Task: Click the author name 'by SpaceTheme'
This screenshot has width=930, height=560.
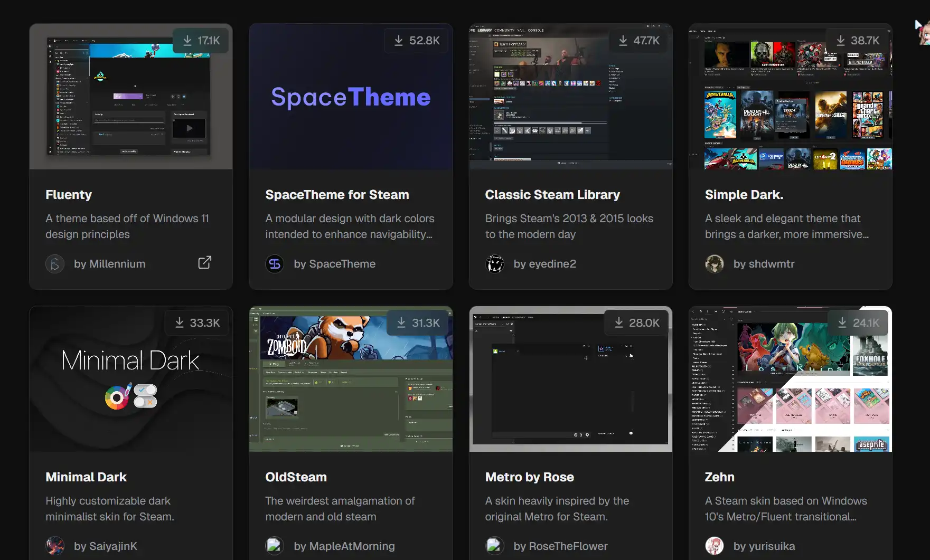Action: pos(335,264)
